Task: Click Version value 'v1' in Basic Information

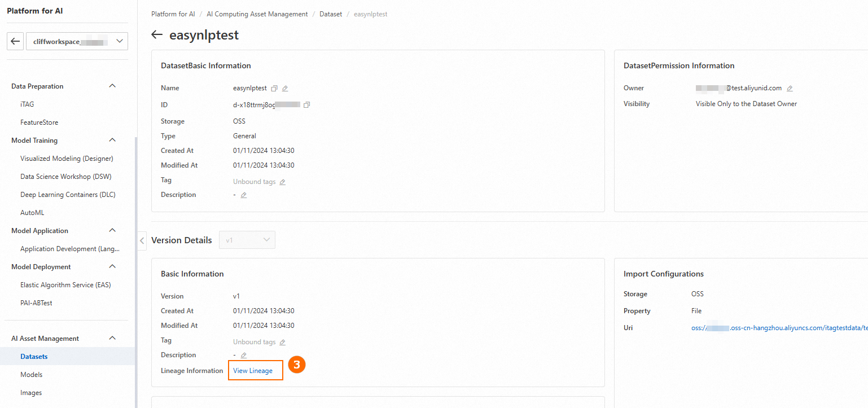Action: 236,296
